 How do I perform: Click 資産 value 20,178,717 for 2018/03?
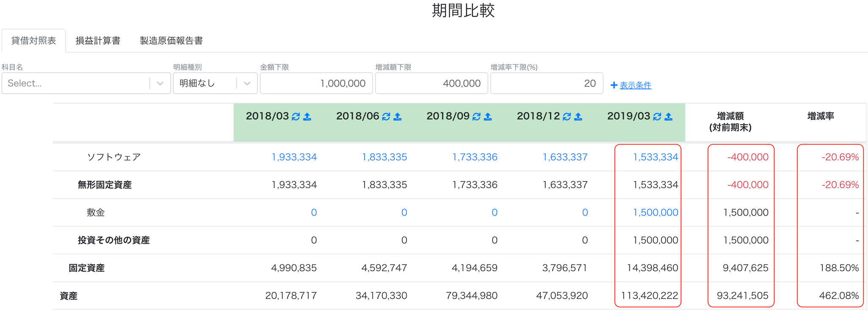[291, 296]
